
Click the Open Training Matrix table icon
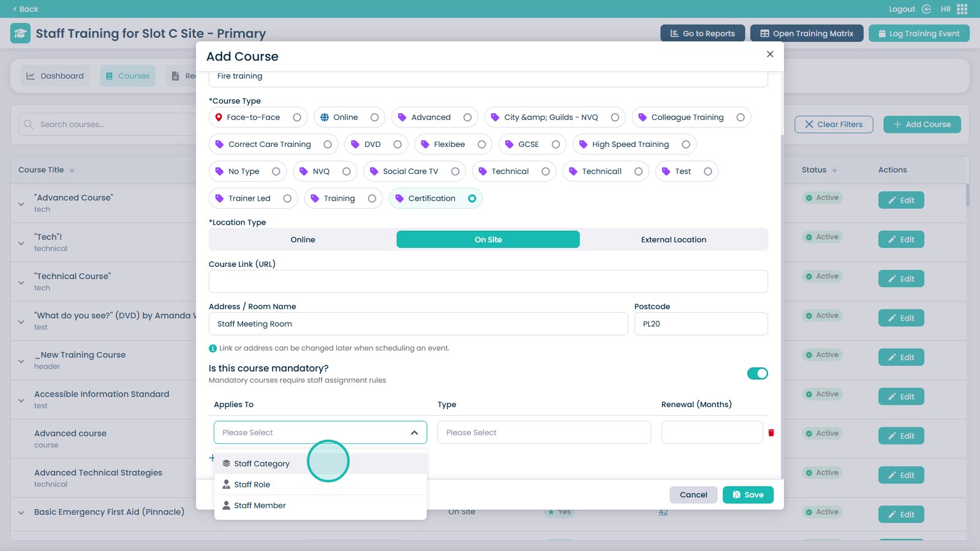764,34
